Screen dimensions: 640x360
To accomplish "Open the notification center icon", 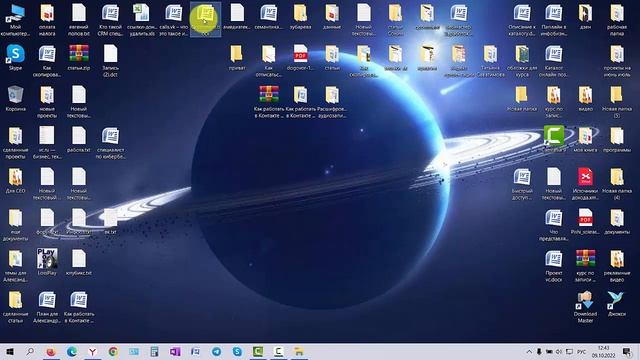I will (x=627, y=351).
